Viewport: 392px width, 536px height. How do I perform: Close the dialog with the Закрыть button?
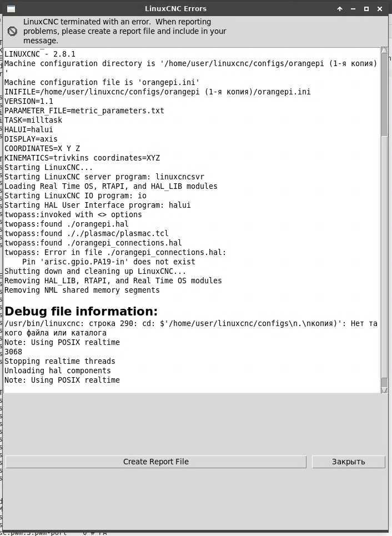[348, 462]
